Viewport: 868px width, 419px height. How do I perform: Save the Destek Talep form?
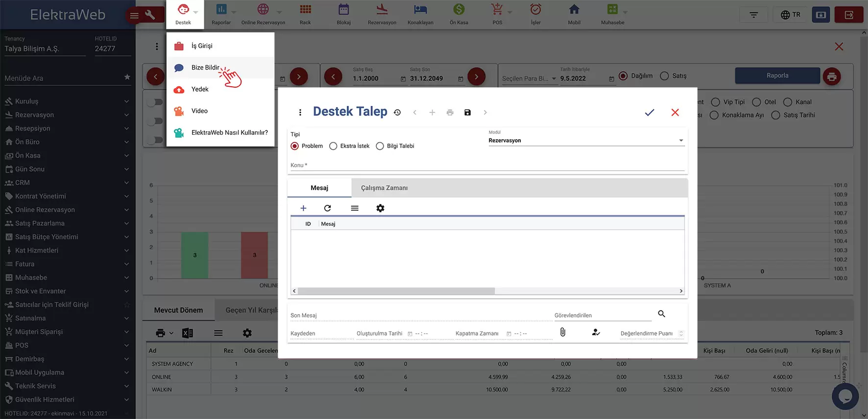pyautogui.click(x=468, y=113)
